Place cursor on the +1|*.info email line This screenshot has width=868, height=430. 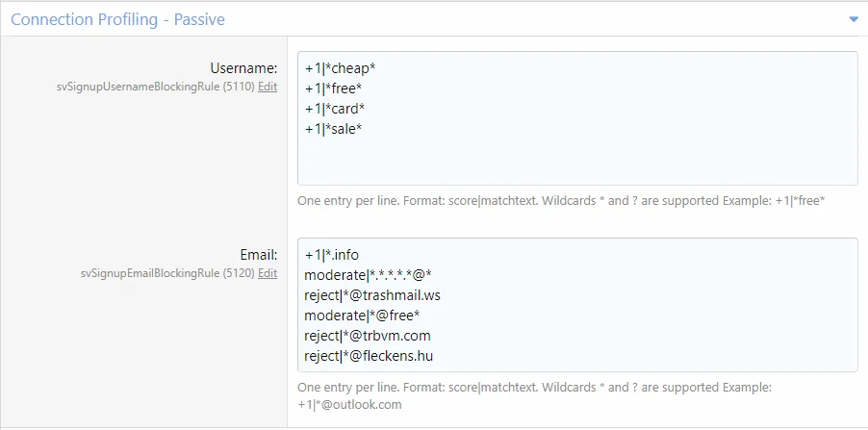coord(331,255)
